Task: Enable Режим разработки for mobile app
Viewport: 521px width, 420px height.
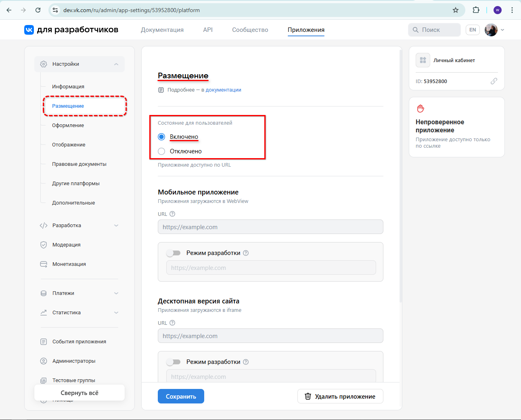Action: click(174, 253)
